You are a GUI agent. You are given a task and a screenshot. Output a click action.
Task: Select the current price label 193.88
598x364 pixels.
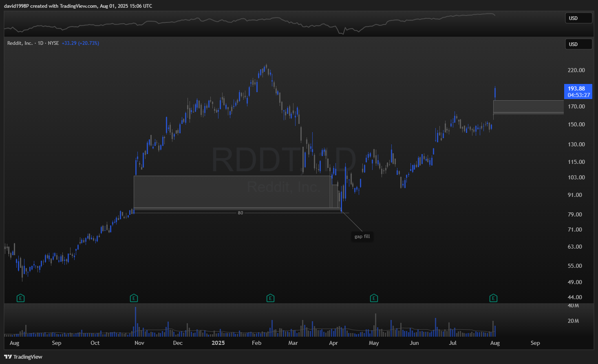[x=576, y=88]
